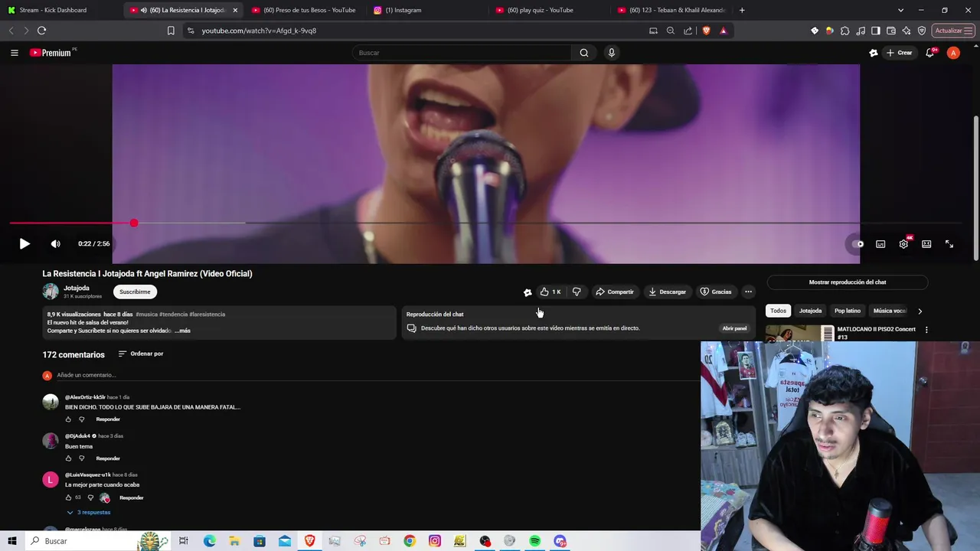Click Mostrar reproducción del chat
This screenshot has height=551, width=980.
point(848,282)
